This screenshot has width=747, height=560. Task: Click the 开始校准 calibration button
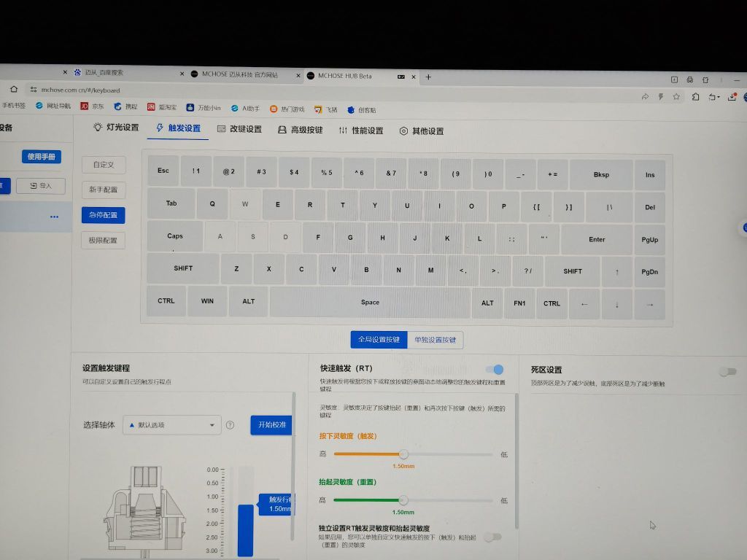click(x=271, y=424)
